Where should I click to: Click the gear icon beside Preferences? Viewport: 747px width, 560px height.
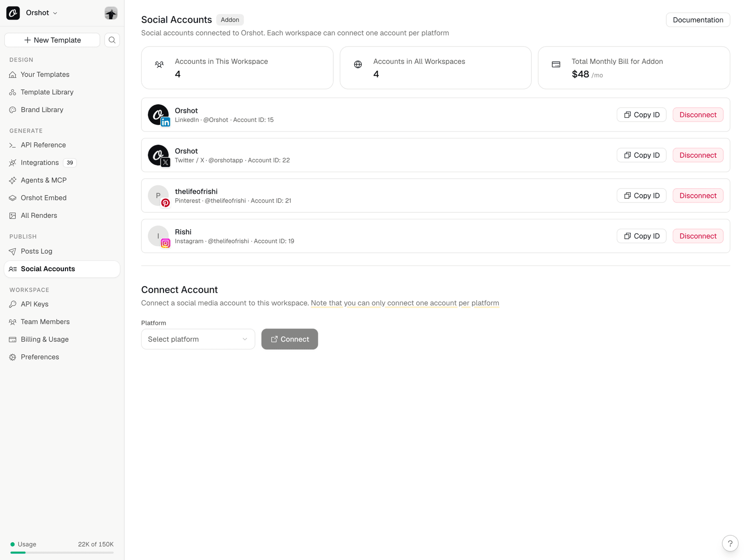pos(13,357)
